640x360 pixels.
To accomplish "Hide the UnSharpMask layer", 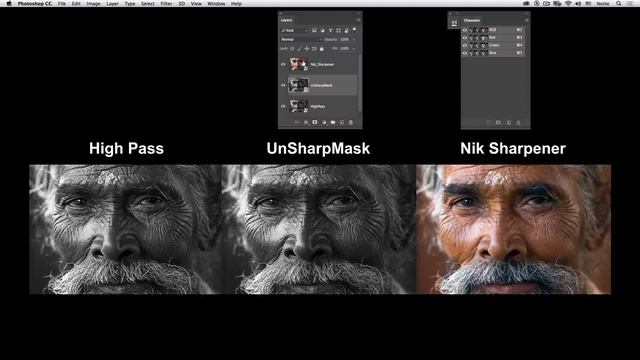I will click(283, 85).
